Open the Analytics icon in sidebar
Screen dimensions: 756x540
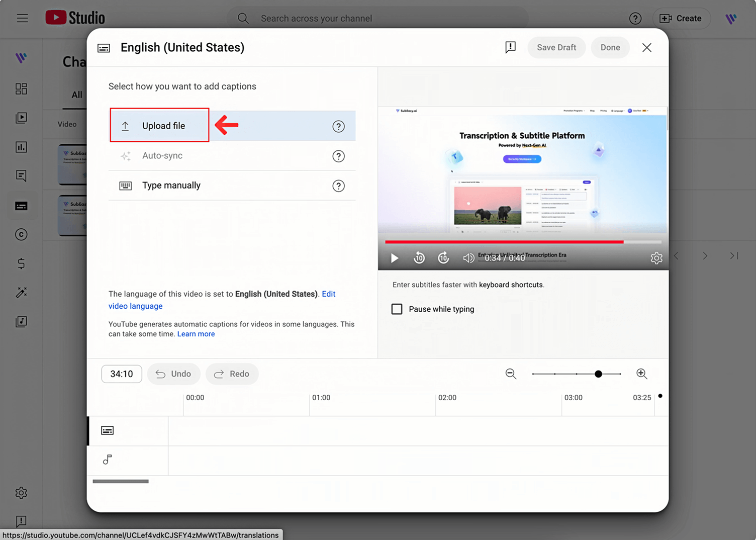(21, 147)
